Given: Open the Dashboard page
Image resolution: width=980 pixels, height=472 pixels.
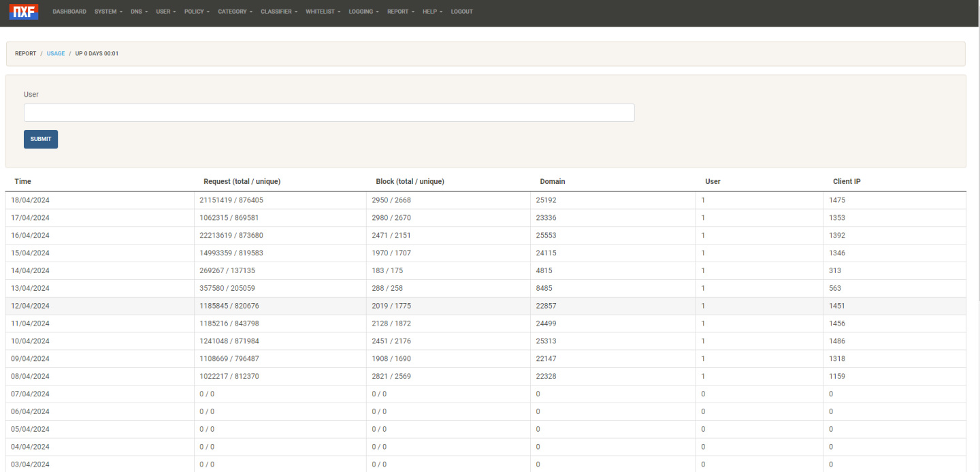Looking at the screenshot, I should pos(69,12).
